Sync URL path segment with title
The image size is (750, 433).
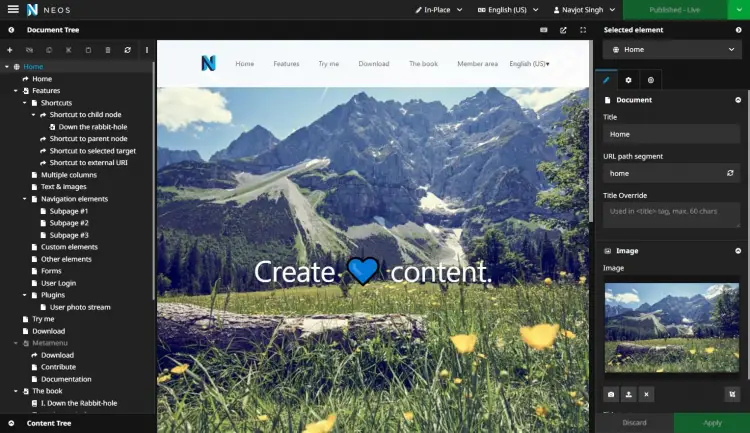coord(730,173)
